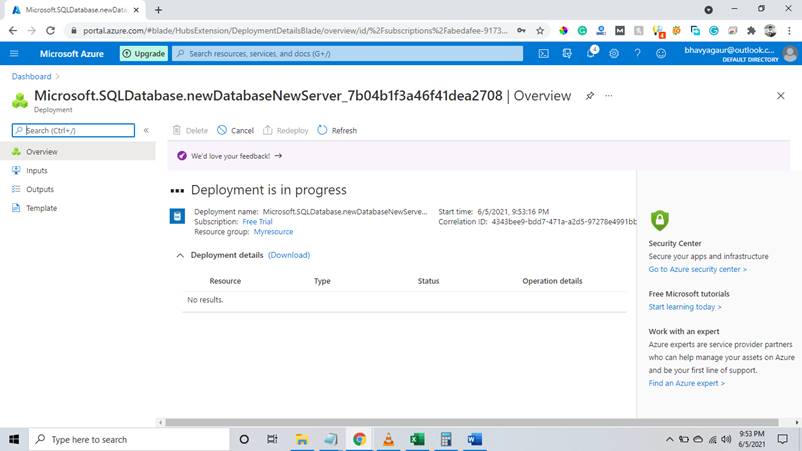Click the Type column header

point(322,281)
